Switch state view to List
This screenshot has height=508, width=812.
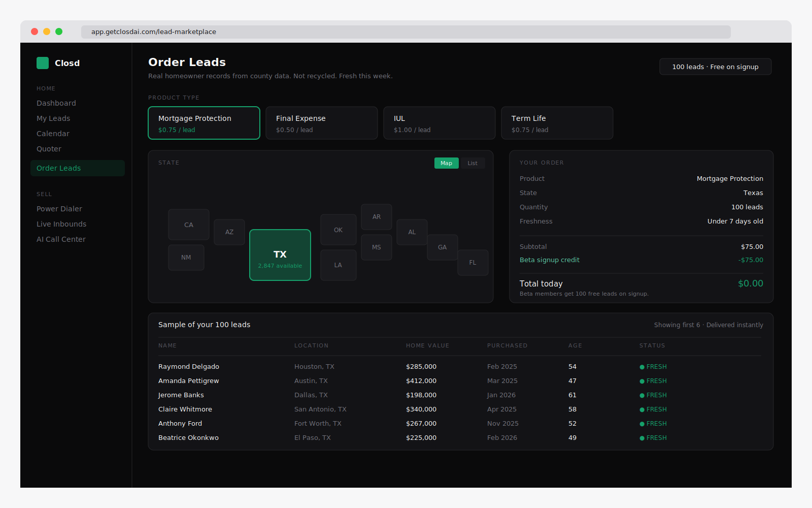(472, 163)
